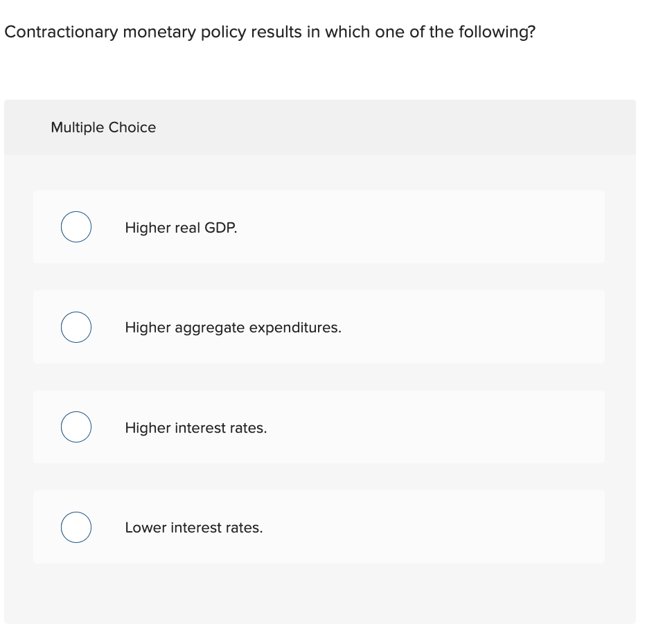Image resolution: width=672 pixels, height=626 pixels.
Task: Click the gray question panel background
Action: click(320, 596)
